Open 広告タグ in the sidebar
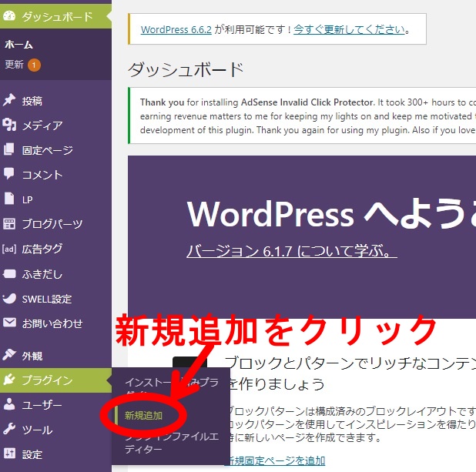The width and height of the screenshot is (476, 472). click(42, 249)
